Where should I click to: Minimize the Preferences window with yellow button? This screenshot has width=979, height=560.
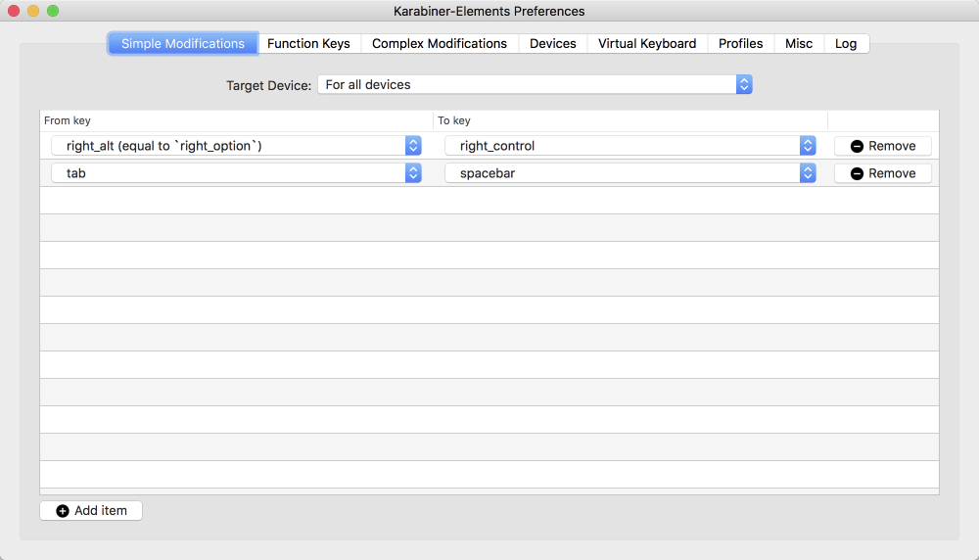(33, 11)
